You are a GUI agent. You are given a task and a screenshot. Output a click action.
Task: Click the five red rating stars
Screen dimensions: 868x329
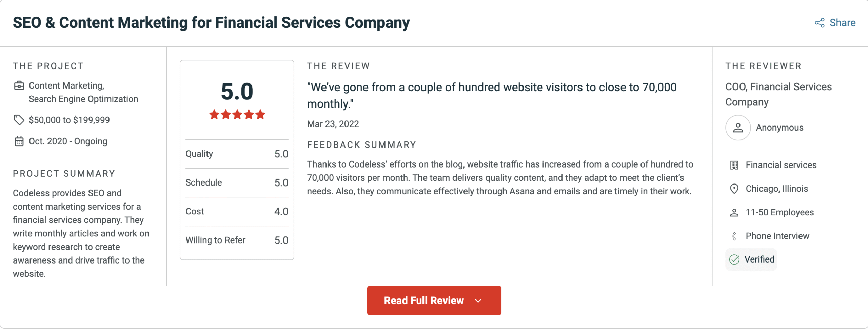pos(237,115)
